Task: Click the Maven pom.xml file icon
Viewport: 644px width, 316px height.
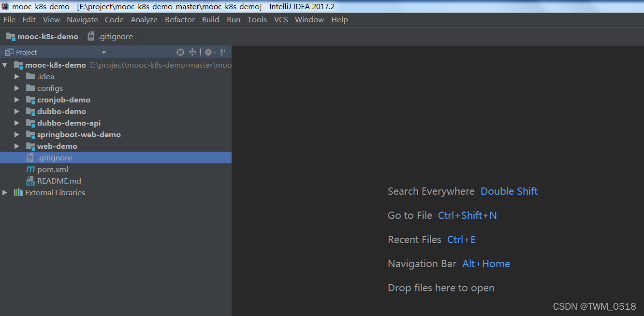Action: [30, 169]
